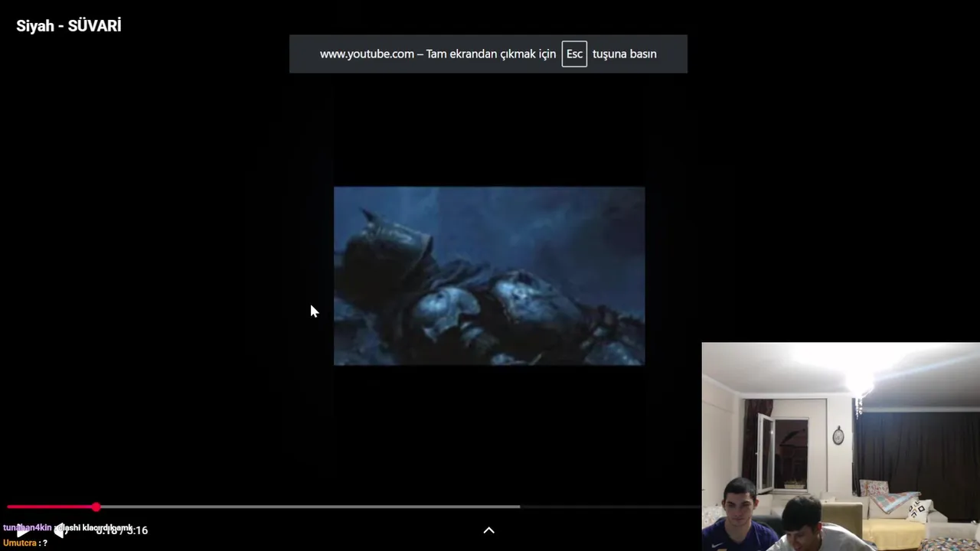980x551 pixels.
Task: Click the video frame to toggle playback
Action: click(489, 275)
